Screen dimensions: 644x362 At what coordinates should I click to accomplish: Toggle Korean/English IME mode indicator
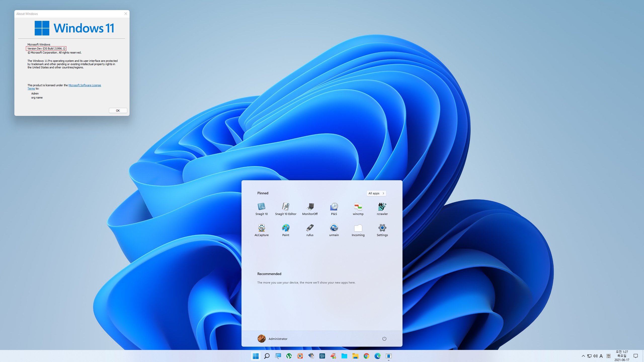[608, 356]
